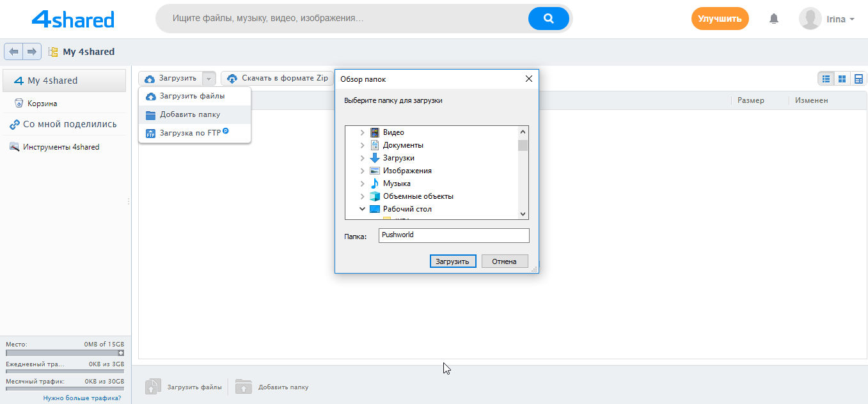Image resolution: width=868 pixels, height=404 pixels.
Task: Click the Корзина trash icon
Action: click(19, 103)
